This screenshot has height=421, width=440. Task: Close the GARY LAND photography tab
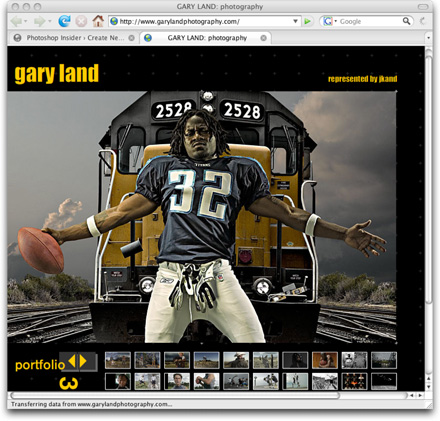coord(263,38)
